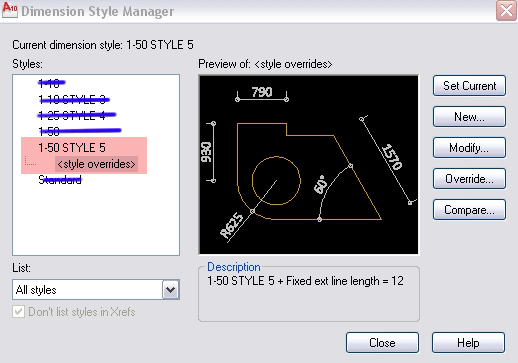Toggle Don't list styles in Xrefs checkbox
This screenshot has width=518, height=363.
[x=18, y=312]
